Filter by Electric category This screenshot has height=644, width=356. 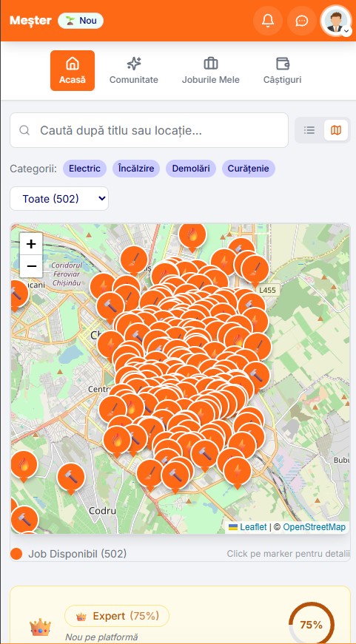coord(84,169)
